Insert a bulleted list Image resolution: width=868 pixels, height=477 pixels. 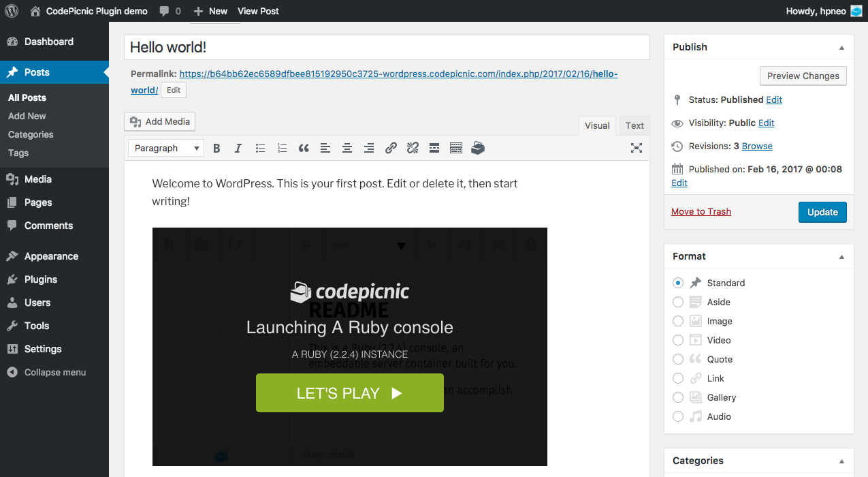(260, 148)
